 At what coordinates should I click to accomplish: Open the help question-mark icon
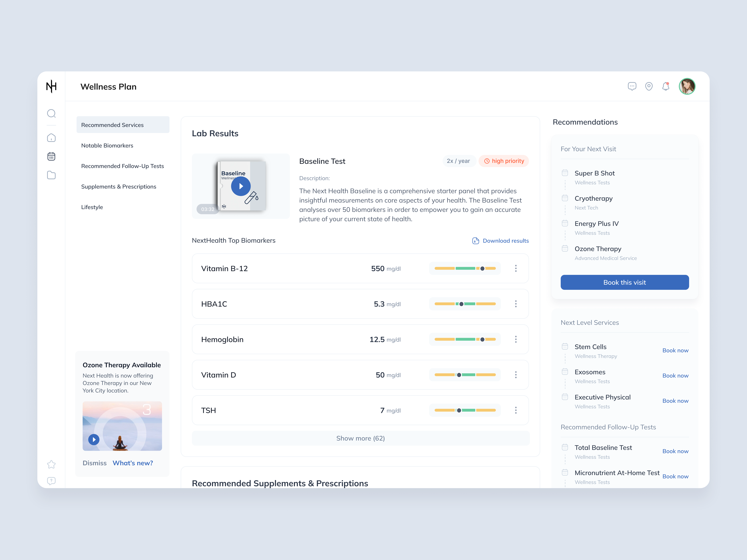pos(51,481)
